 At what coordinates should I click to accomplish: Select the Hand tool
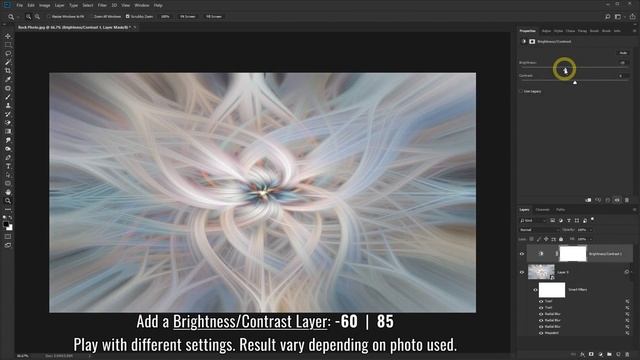8,192
